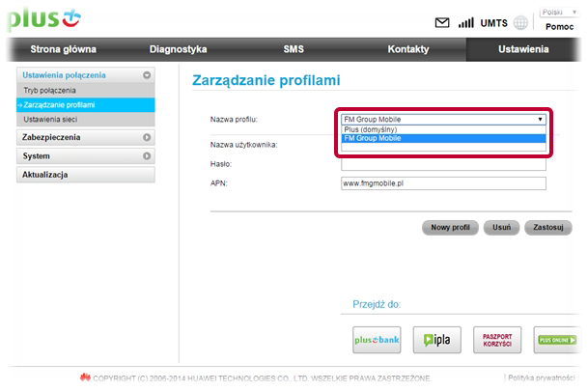Select FM Group Mobile in dropdown list
Viewport: 588px width, 391px height.
pos(443,138)
